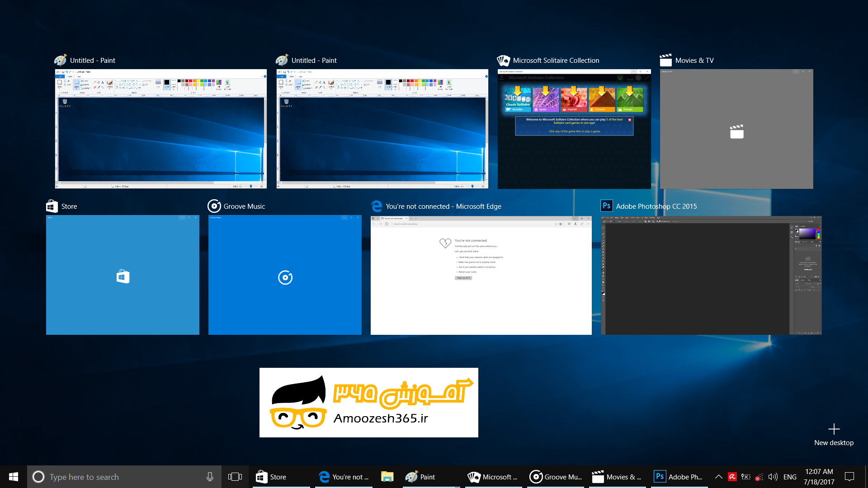
Task: Select the left Untitled - Paint thumbnail
Action: click(160, 129)
